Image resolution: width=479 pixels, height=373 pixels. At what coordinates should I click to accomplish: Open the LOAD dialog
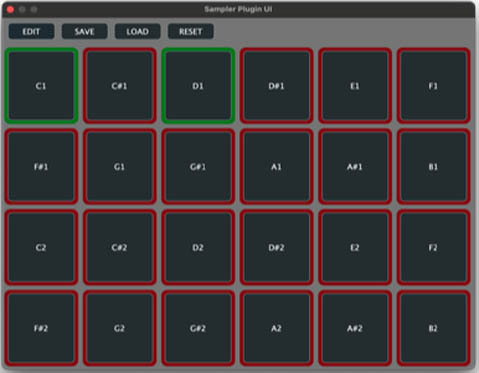137,31
